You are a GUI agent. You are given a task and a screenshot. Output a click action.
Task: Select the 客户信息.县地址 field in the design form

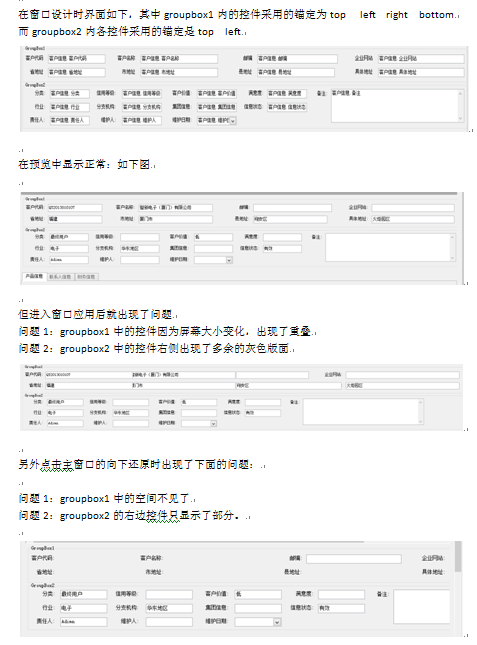point(296,72)
